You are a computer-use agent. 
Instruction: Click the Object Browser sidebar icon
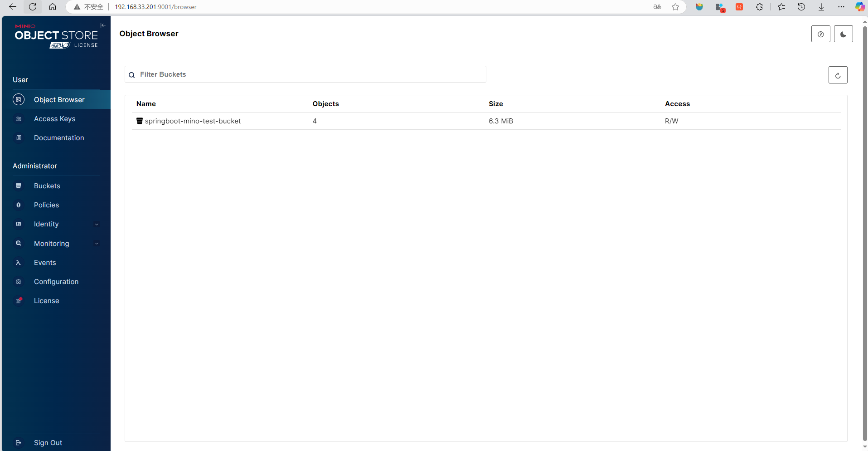(19, 99)
